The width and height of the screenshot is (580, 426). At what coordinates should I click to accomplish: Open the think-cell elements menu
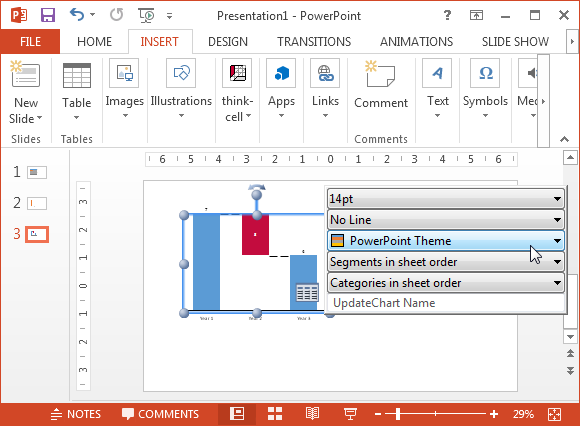point(237,90)
